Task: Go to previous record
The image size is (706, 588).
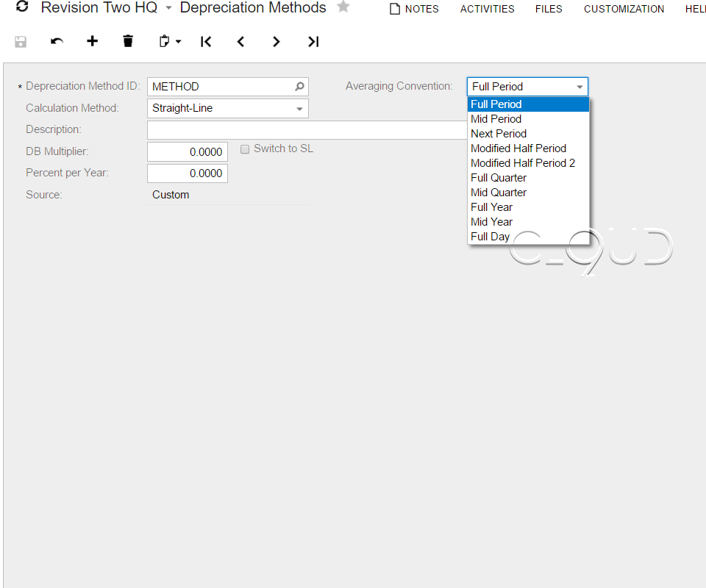Action: (x=241, y=42)
